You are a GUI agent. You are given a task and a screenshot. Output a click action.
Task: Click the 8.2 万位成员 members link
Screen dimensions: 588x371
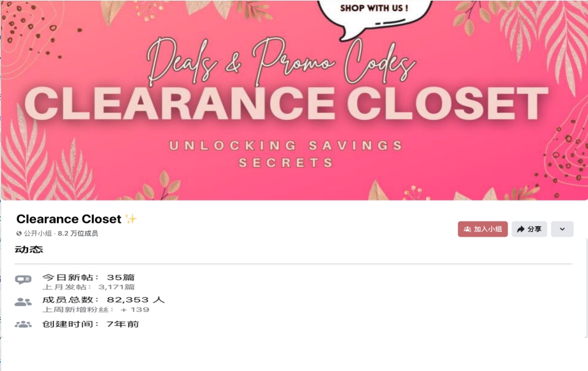click(78, 234)
